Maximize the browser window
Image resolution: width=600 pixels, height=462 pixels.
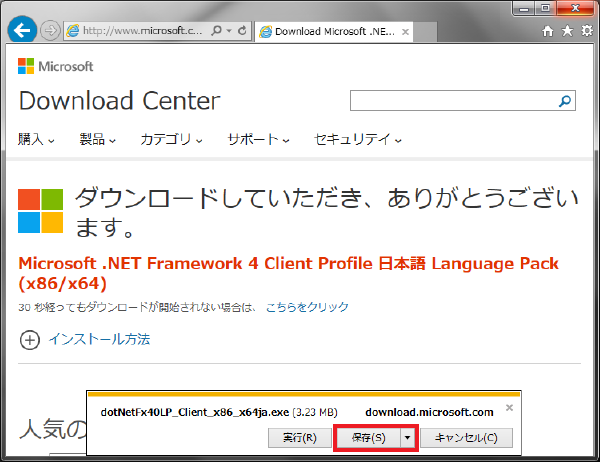click(546, 8)
